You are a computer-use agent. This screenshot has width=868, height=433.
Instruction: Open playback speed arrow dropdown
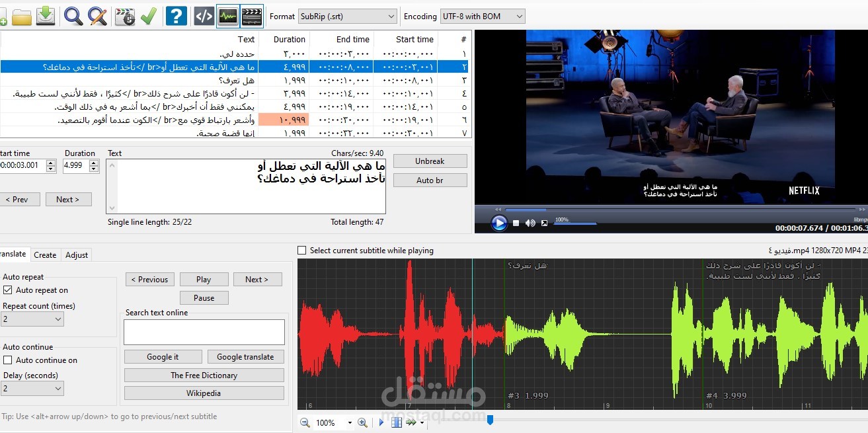coord(421,423)
